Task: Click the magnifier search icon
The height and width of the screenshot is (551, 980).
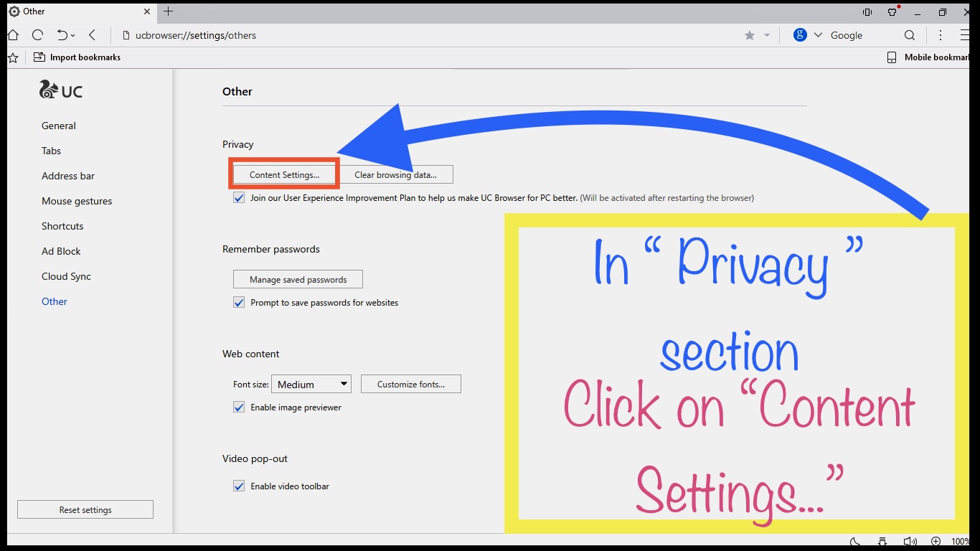Action: pyautogui.click(x=910, y=35)
